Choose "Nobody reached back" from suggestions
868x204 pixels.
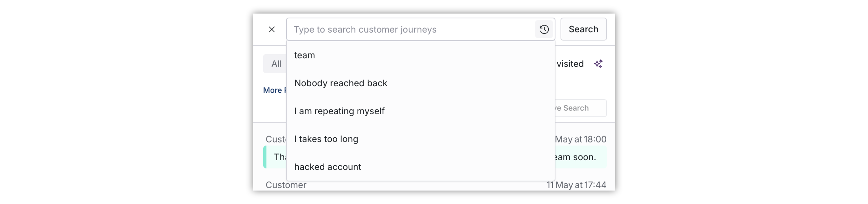click(421, 83)
